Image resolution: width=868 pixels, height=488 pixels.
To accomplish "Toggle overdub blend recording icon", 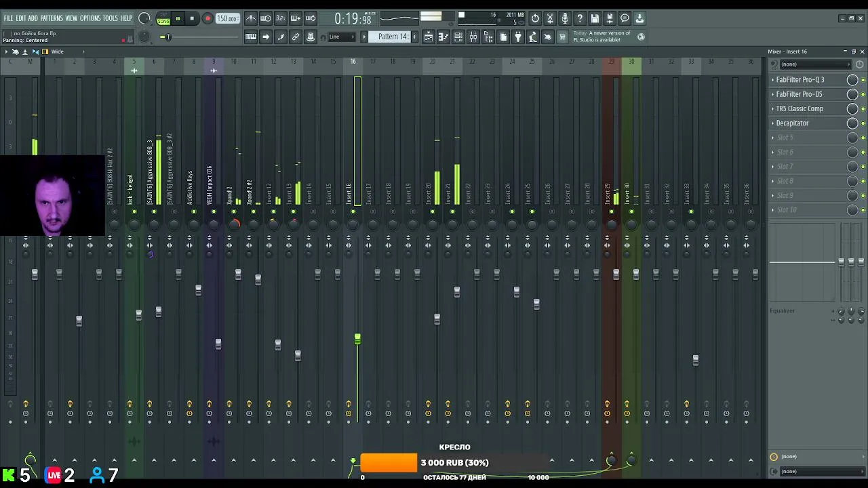I will point(296,18).
